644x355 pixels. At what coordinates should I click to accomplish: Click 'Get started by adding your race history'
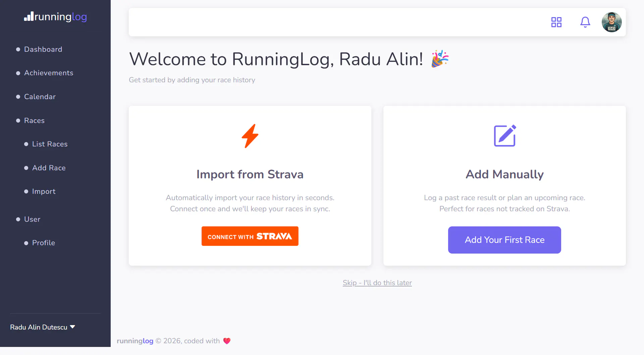coord(192,80)
